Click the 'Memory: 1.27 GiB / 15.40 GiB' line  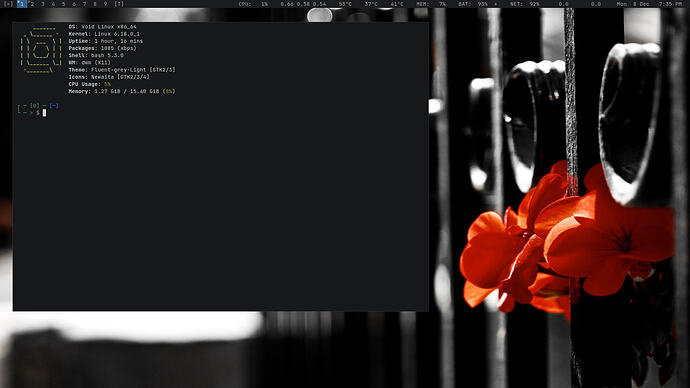(x=122, y=92)
